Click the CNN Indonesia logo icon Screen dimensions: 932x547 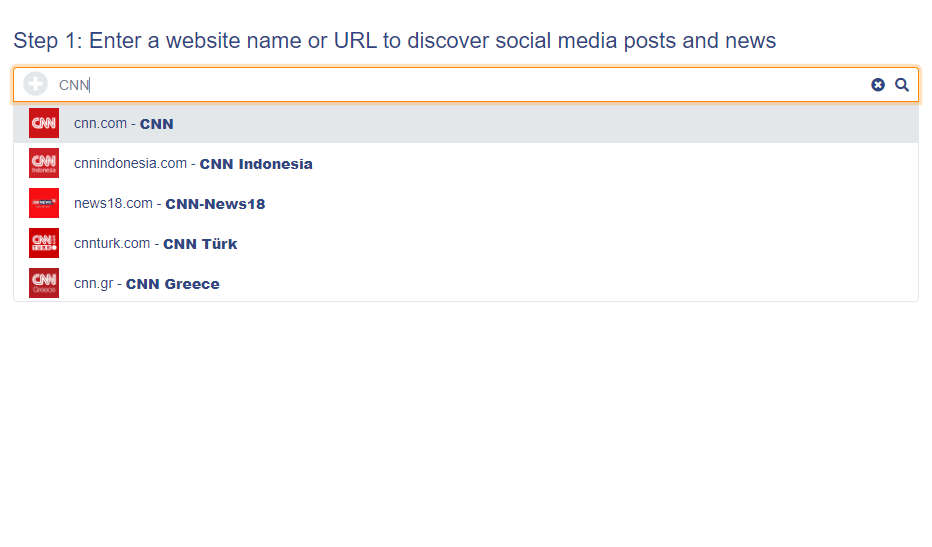click(x=44, y=163)
